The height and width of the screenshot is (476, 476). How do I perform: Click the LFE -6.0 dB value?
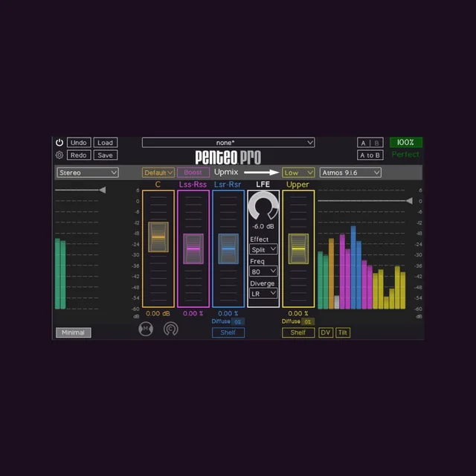coord(263,226)
